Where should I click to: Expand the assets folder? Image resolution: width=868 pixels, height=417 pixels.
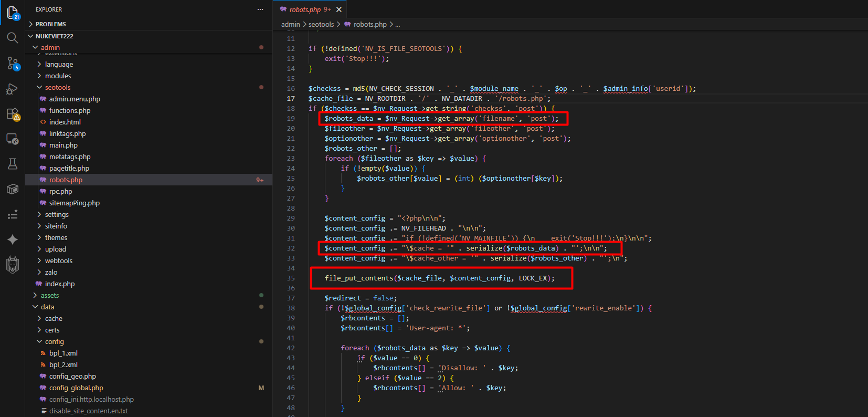pyautogui.click(x=50, y=295)
